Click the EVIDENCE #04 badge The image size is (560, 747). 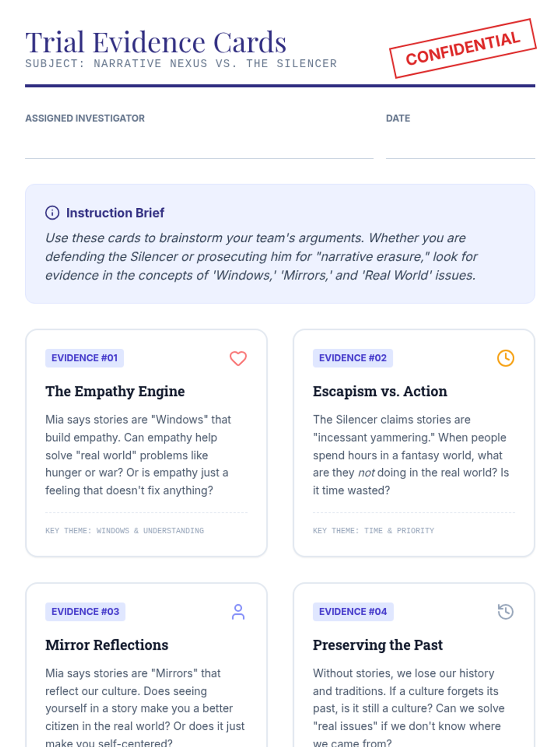353,612
